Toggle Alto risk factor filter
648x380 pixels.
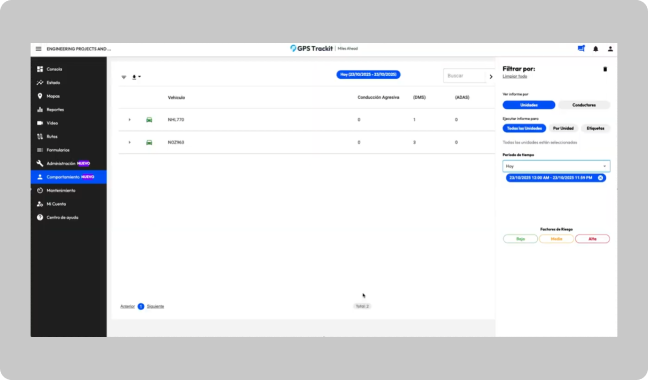(x=592, y=239)
